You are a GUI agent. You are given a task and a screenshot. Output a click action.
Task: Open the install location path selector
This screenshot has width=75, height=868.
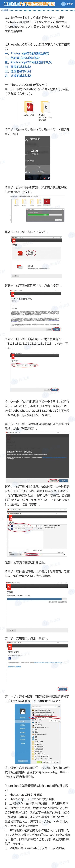click(x=33, y=554)
